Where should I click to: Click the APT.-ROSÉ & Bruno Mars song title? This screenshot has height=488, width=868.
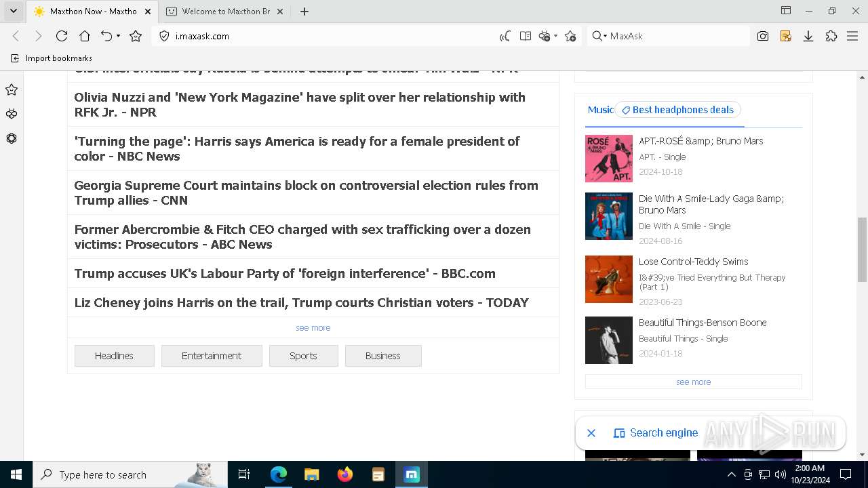point(701,141)
